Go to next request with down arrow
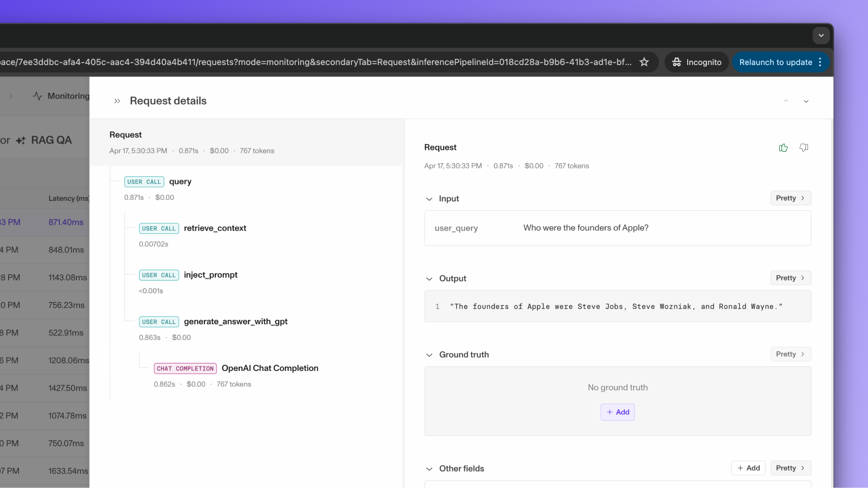The image size is (868, 488). (806, 101)
